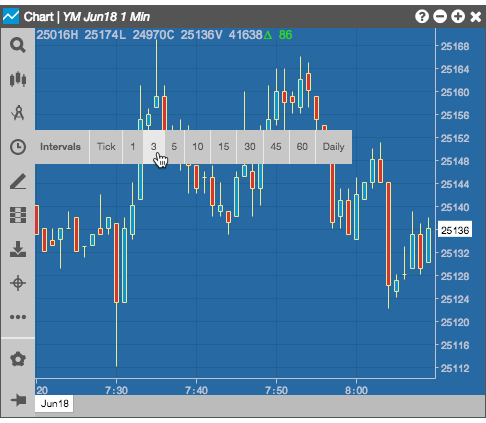This screenshot has width=486, height=423.
Task: Choose the Tick interval option
Action: pos(106,147)
